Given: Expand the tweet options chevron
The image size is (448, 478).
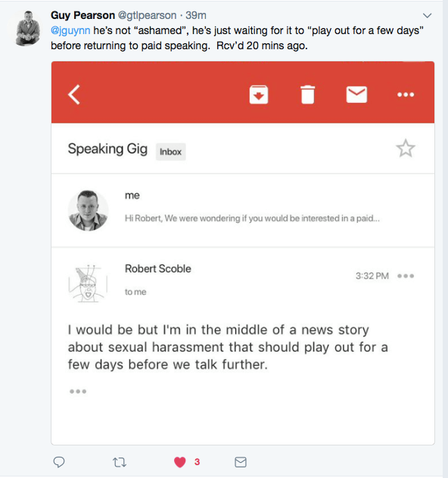Looking at the screenshot, I should [x=428, y=15].
